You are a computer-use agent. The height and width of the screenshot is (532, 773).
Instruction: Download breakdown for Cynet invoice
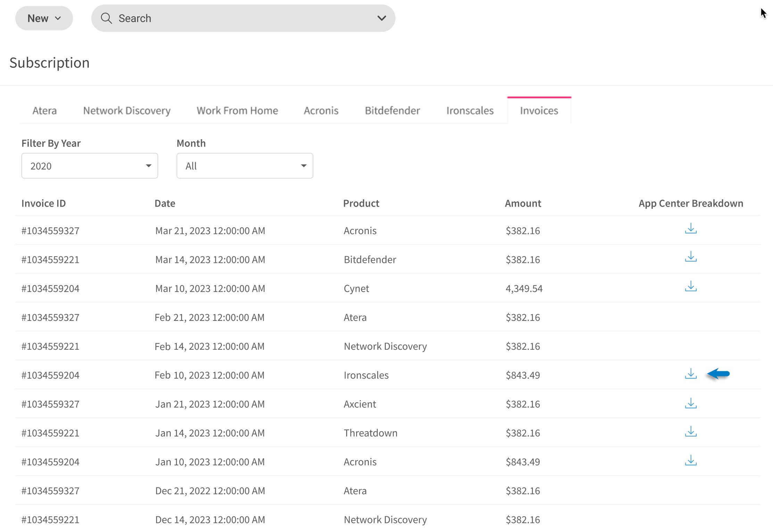click(691, 286)
